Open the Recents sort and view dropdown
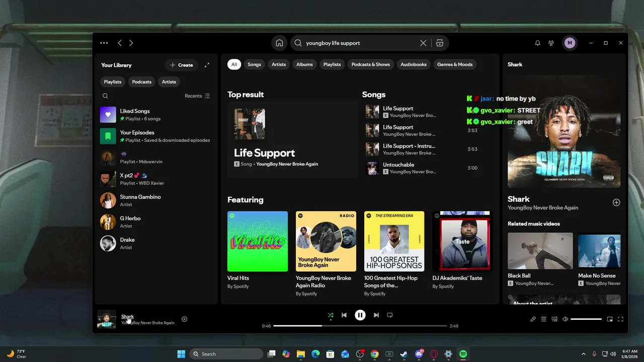Image resolution: width=644 pixels, height=362 pixels. click(197, 96)
